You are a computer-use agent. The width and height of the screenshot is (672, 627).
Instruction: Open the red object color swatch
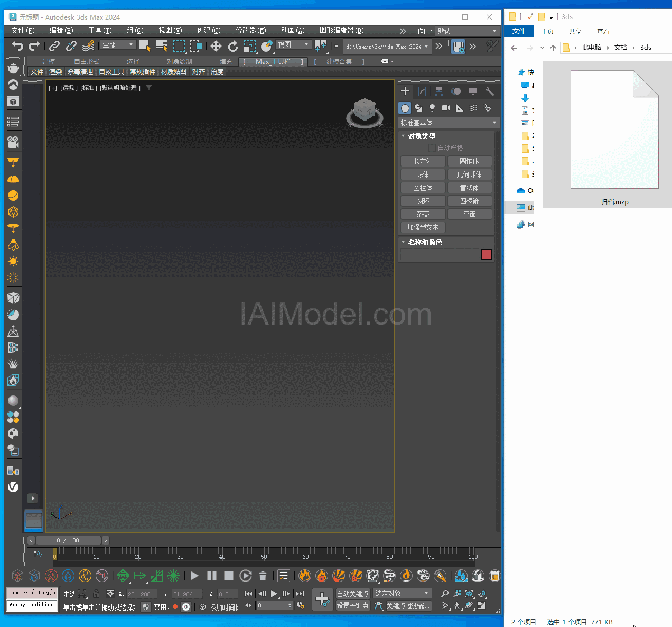tap(487, 254)
